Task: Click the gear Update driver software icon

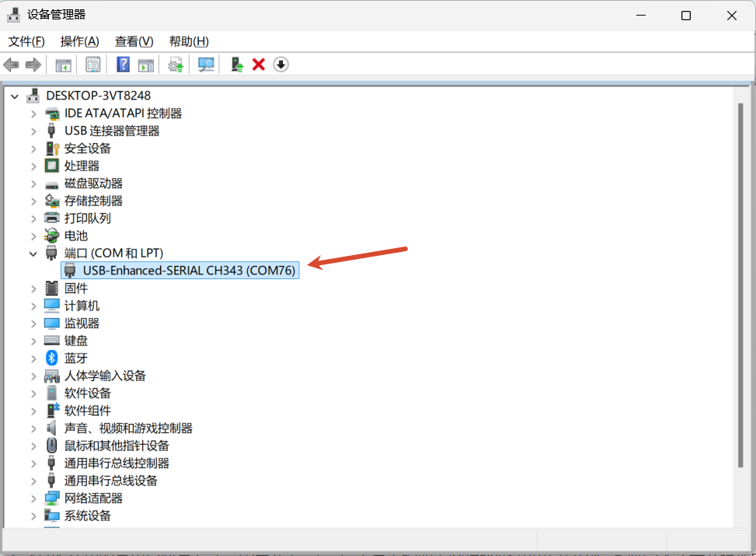Action: 176,65
